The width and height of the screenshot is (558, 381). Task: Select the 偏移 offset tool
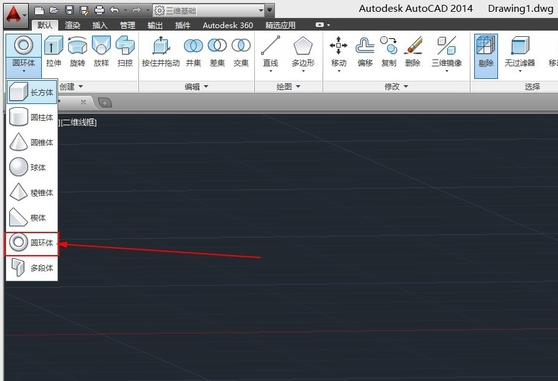point(365,52)
